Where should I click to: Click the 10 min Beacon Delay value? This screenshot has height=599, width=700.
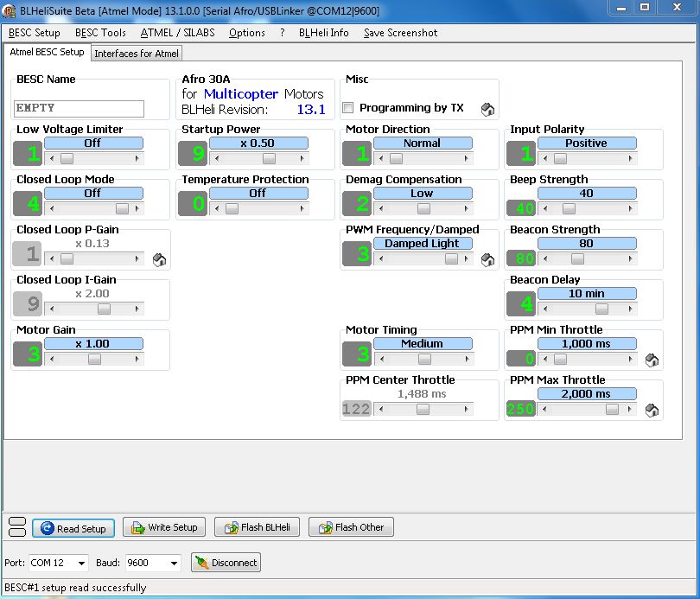(x=587, y=293)
